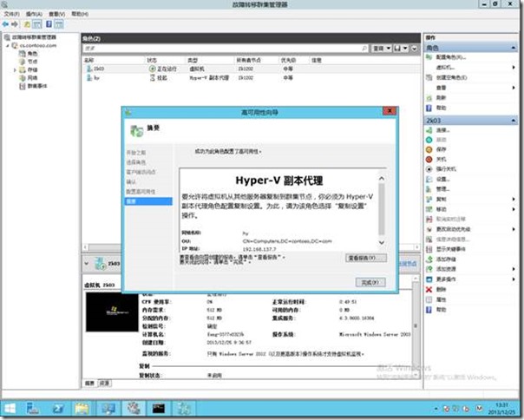
Task: Click the Back arrow in the toolbar
Action: 6,24
